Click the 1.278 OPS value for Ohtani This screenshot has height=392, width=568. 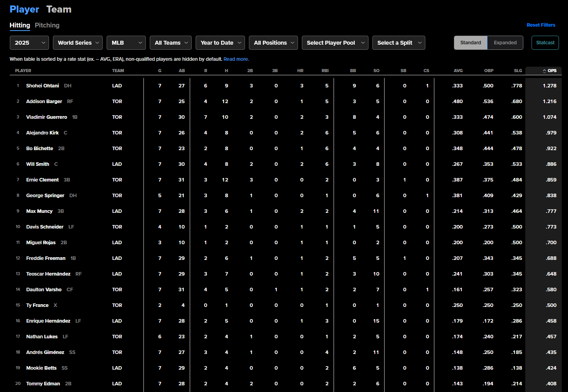click(x=550, y=86)
